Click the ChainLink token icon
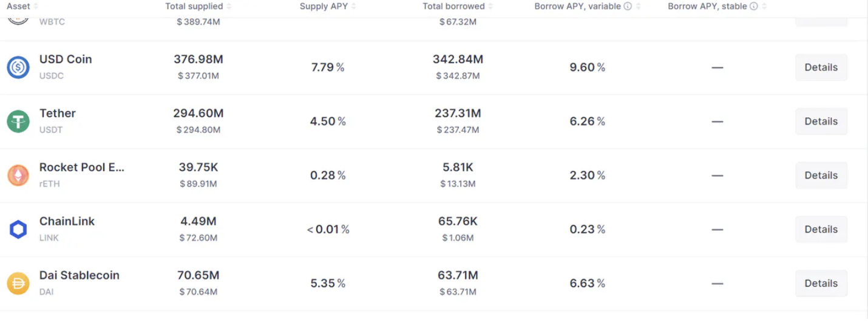Viewport: 868px width, 322px height. (x=18, y=229)
